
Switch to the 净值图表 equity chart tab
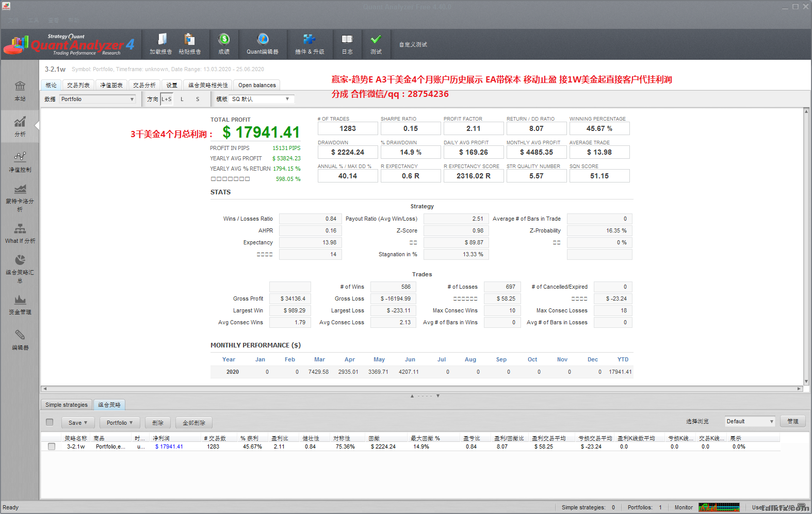tap(111, 85)
